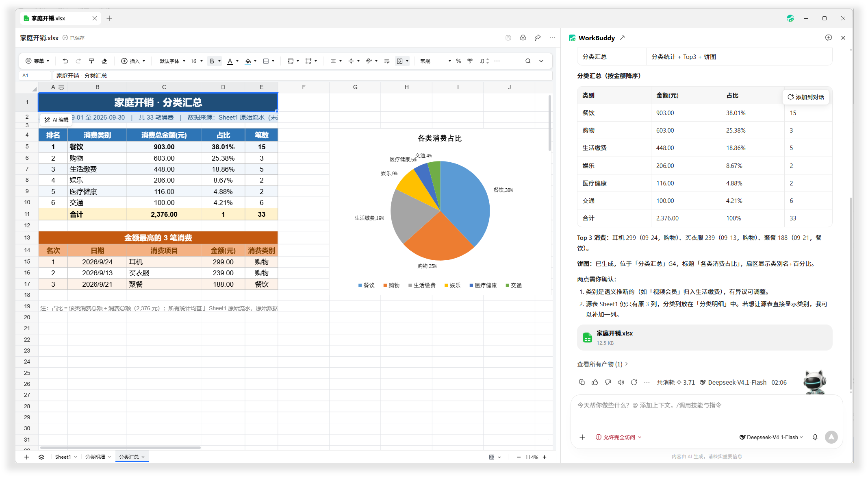
Task: Copy the WorkBuddy response
Action: [582, 382]
